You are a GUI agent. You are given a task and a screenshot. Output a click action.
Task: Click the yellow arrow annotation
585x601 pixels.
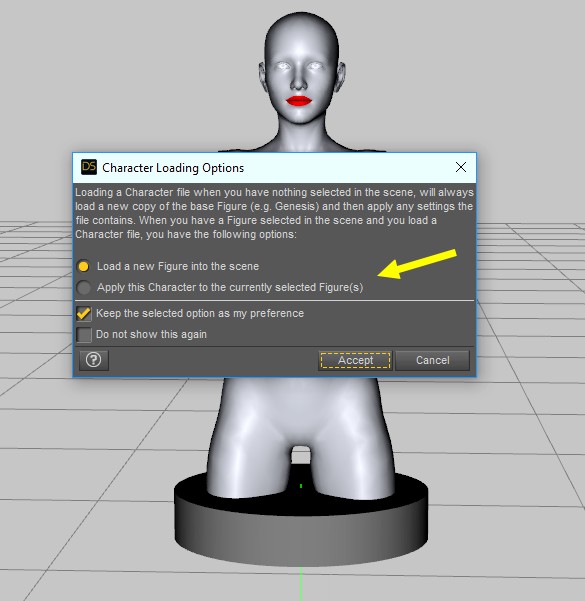pyautogui.click(x=417, y=264)
